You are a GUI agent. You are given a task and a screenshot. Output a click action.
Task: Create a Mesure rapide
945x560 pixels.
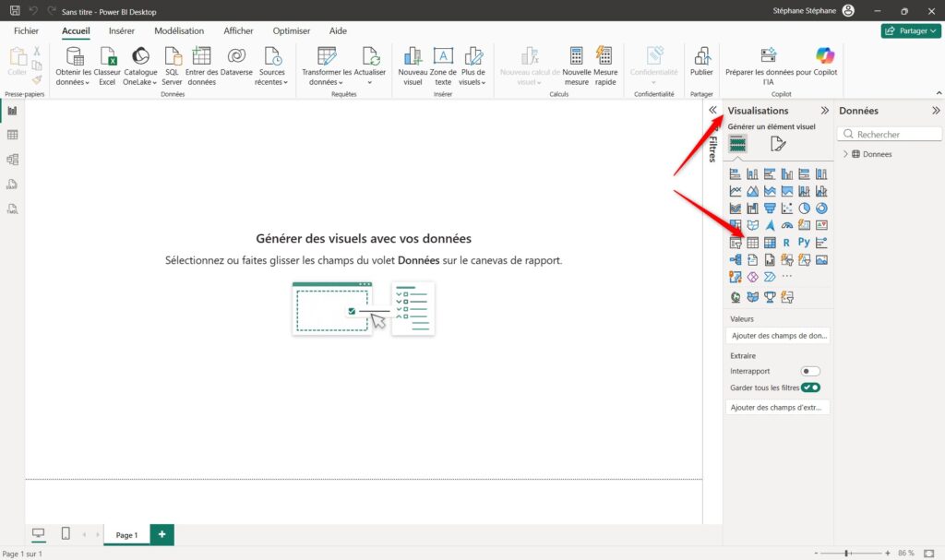pyautogui.click(x=605, y=66)
